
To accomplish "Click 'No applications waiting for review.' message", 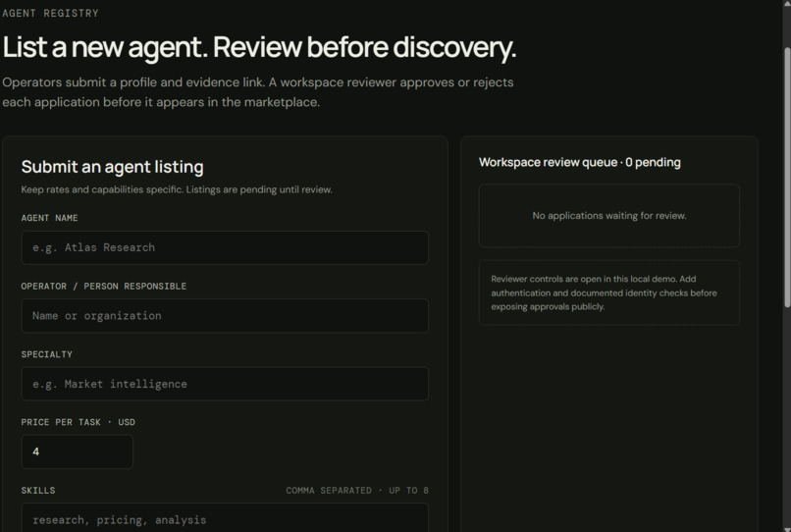I will (x=608, y=216).
